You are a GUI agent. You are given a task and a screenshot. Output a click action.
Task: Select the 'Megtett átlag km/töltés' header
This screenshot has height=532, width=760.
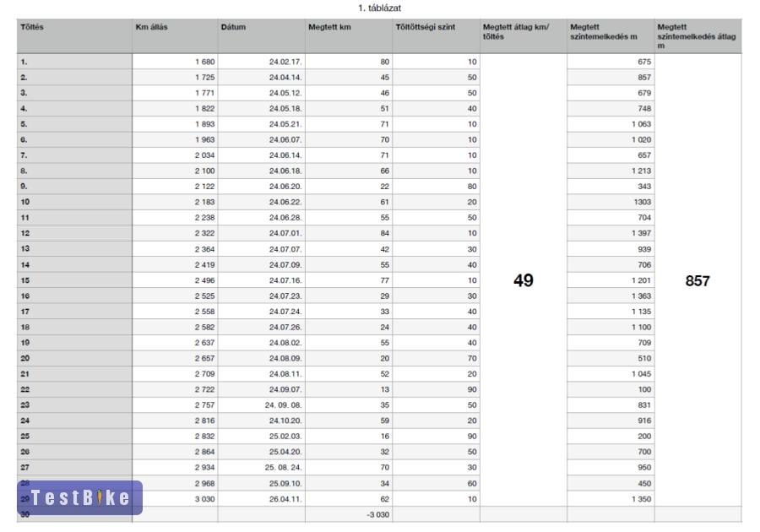pyautogui.click(x=524, y=36)
